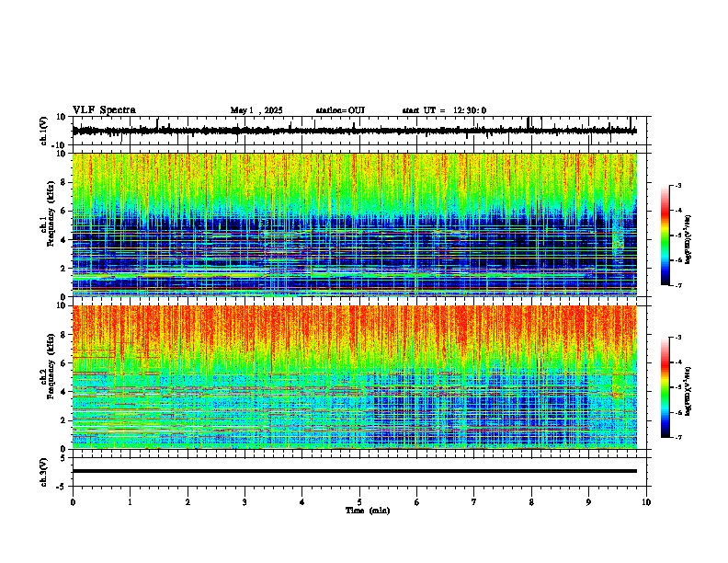Click the ch.2 spectrogram color scale bar

pos(665,387)
